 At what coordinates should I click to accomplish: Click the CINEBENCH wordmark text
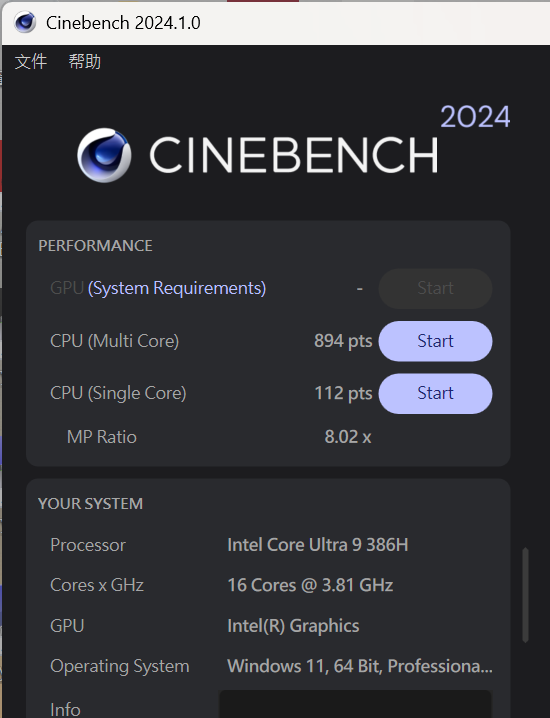(x=294, y=155)
